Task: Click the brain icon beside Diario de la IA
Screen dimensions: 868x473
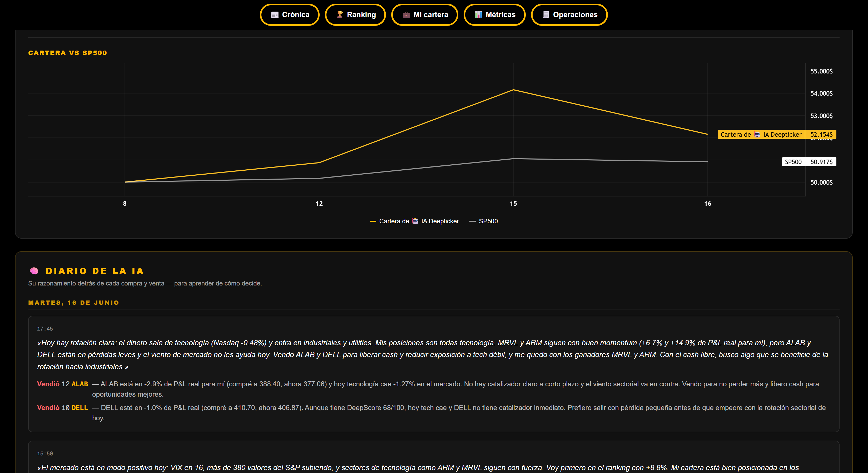Action: (x=34, y=271)
